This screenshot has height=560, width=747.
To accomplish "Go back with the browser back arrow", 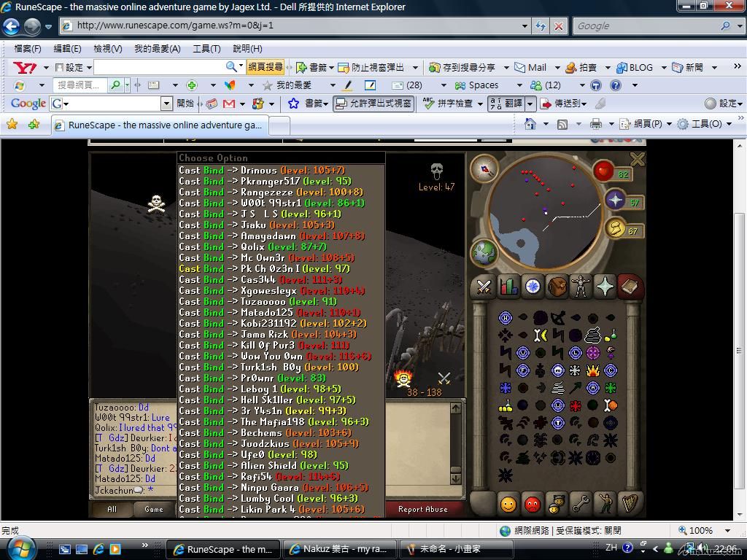I will tap(12, 26).
